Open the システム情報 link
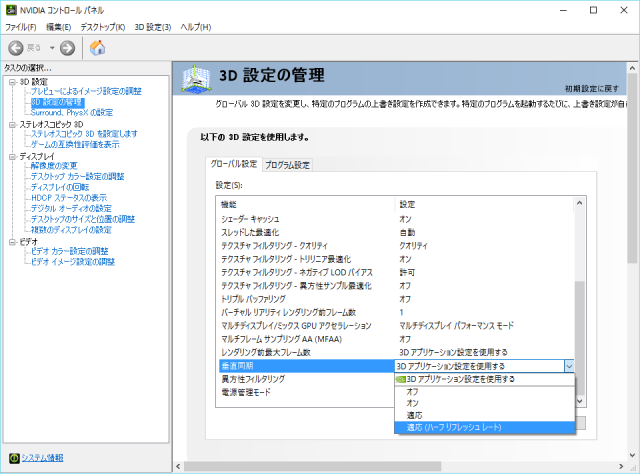 tap(41, 458)
